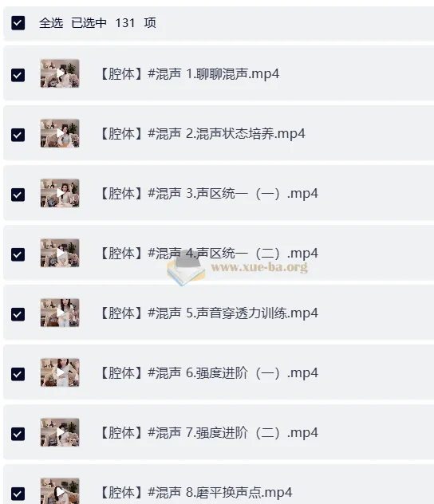Play the 1.聊聊混声 video thumbnail
The image size is (434, 504).
point(60,73)
